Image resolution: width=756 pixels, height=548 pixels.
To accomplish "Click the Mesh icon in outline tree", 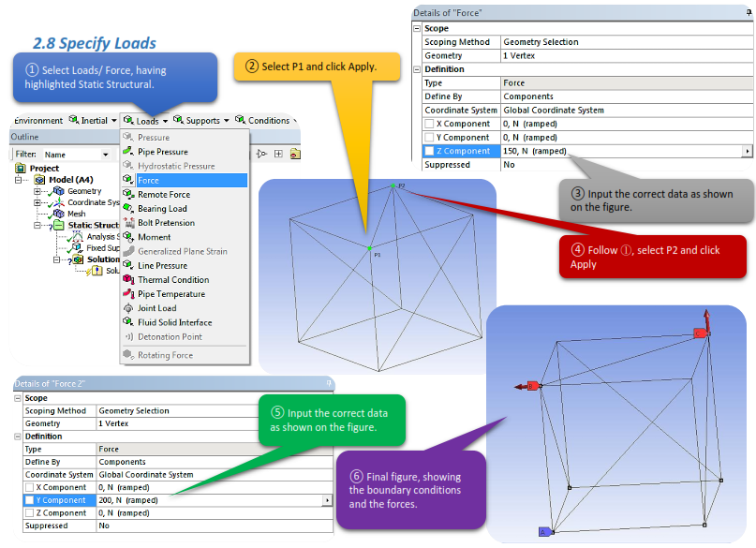I will pos(60,214).
